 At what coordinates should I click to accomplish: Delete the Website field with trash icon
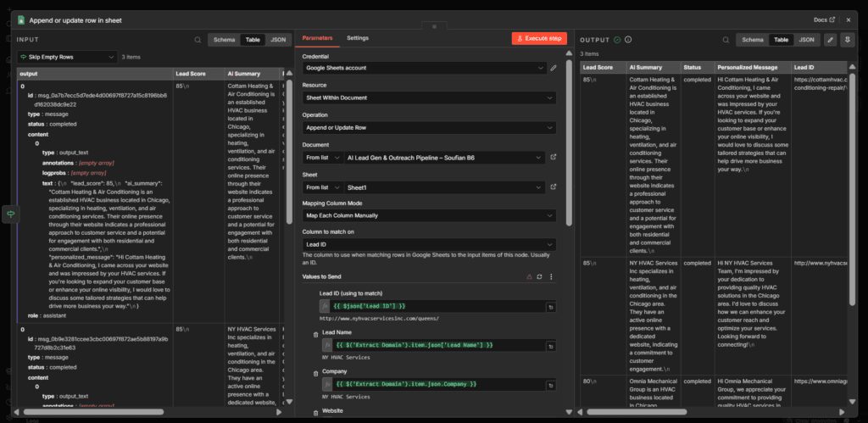point(315,413)
